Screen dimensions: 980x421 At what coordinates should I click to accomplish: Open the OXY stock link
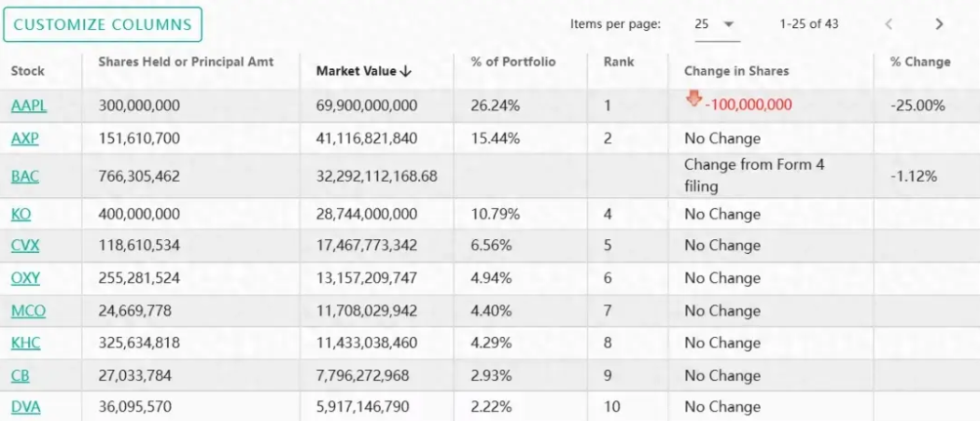pyautogui.click(x=25, y=278)
